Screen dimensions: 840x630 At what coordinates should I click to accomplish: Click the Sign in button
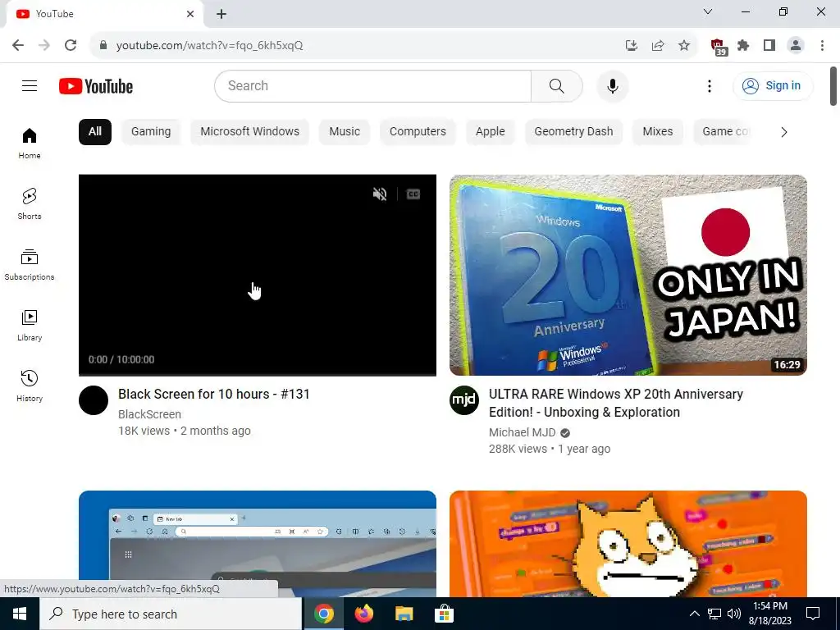click(773, 85)
